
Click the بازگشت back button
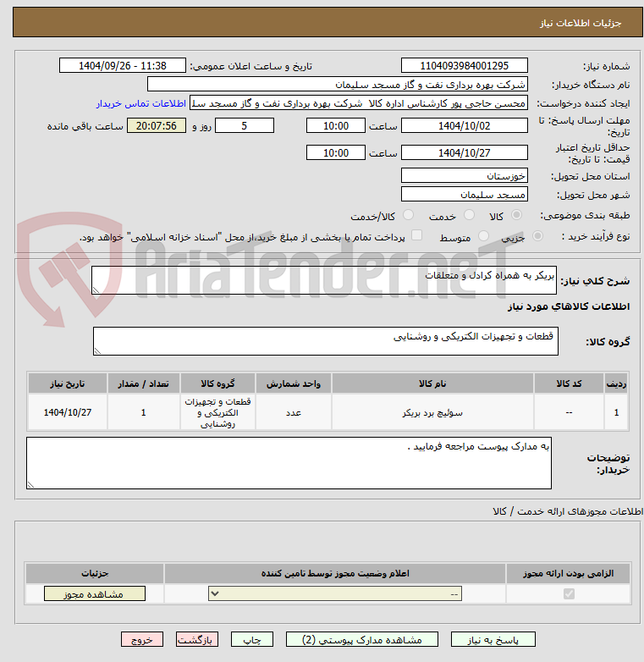[197, 640]
